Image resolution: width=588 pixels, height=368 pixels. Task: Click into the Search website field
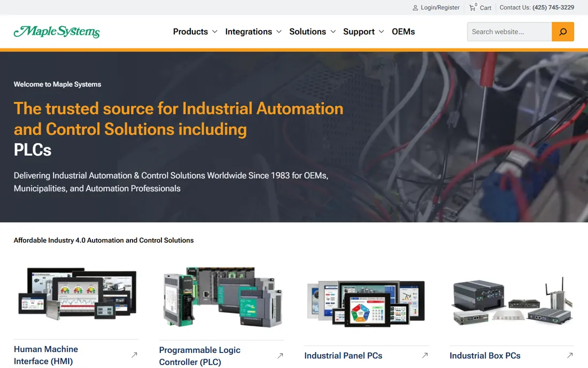click(x=509, y=32)
